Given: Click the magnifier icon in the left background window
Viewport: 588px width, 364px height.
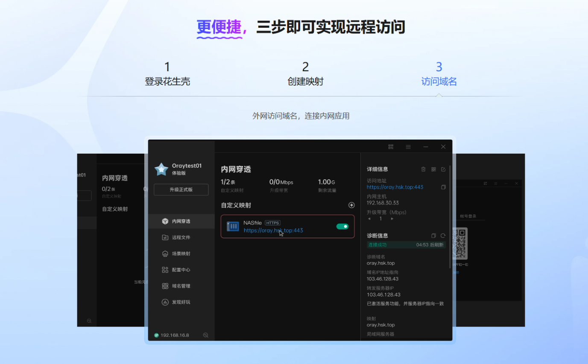Looking at the screenshot, I should click(89, 320).
